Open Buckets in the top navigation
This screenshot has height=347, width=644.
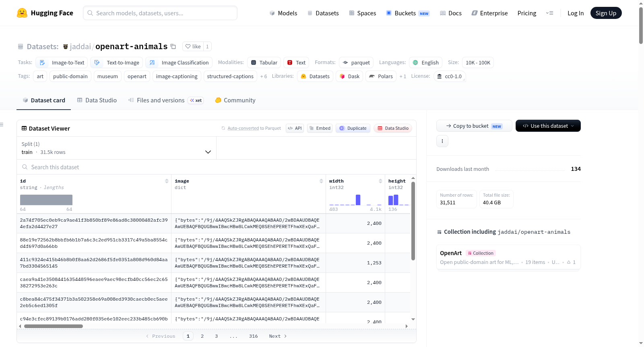point(408,13)
